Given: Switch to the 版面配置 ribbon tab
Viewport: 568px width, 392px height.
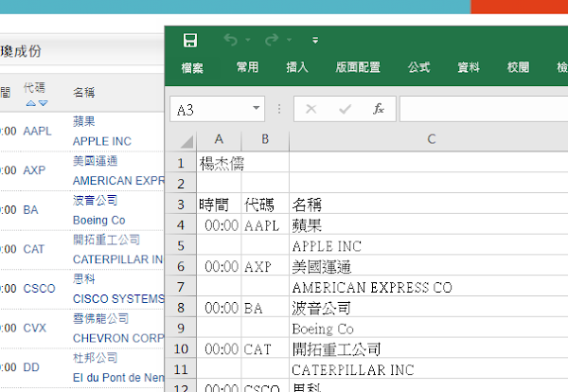Looking at the screenshot, I should pyautogui.click(x=358, y=67).
